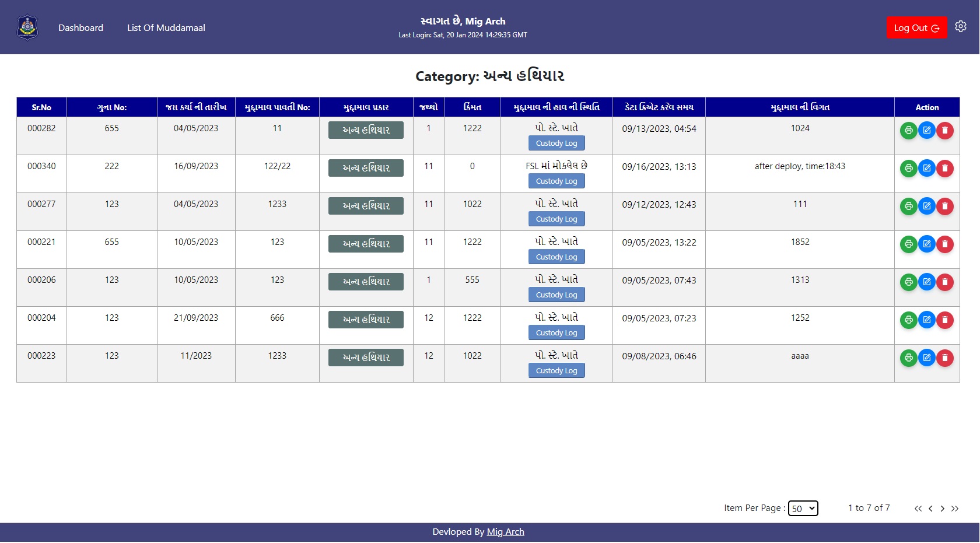This screenshot has height=543, width=980.
Task: Click the police logo in header
Action: 27,27
